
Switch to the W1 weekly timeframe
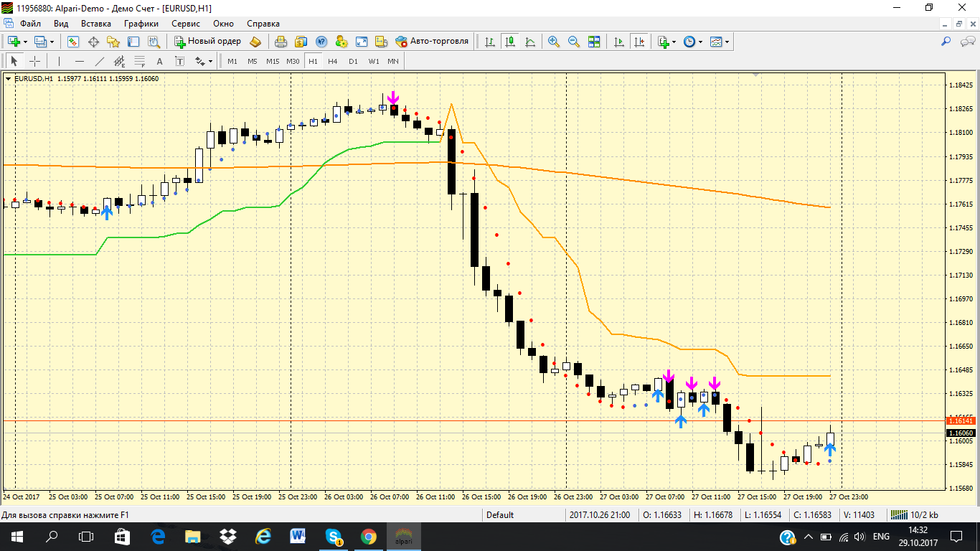[x=374, y=61]
